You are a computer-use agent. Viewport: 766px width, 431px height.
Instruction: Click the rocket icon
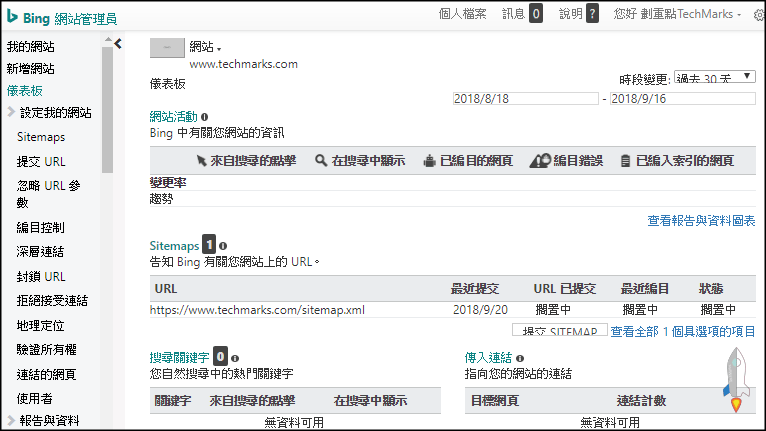736,380
